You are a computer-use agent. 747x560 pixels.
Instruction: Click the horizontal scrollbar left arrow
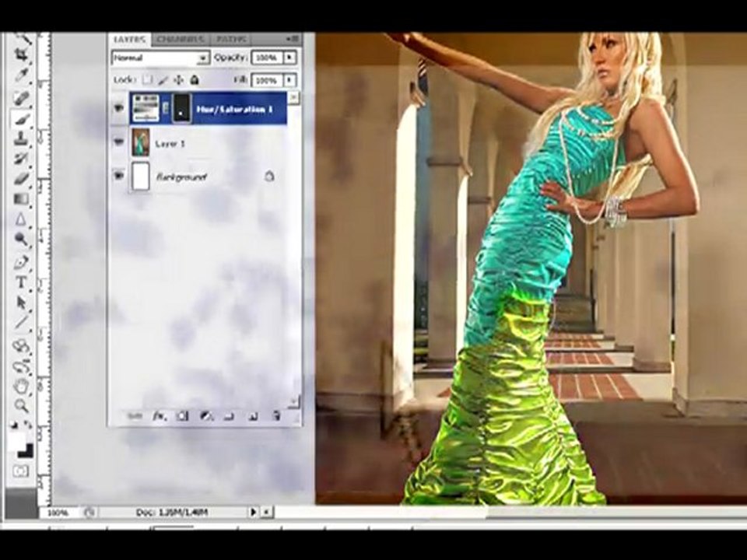point(266,513)
